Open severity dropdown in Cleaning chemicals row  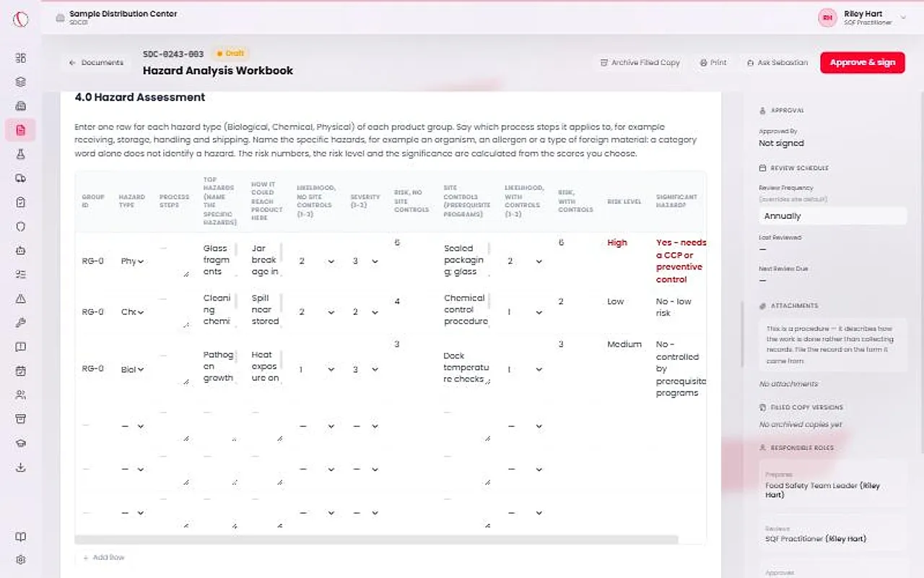pyautogui.click(x=365, y=312)
